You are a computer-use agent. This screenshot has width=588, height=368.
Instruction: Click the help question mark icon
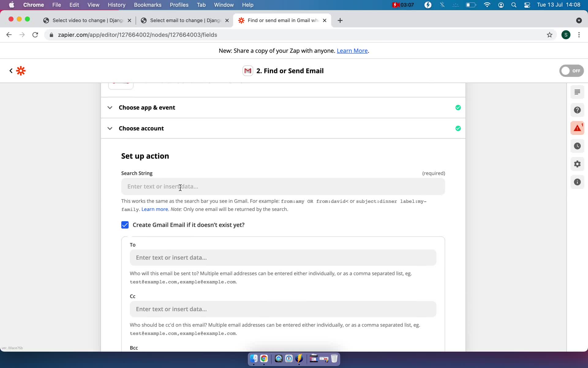[x=577, y=110]
